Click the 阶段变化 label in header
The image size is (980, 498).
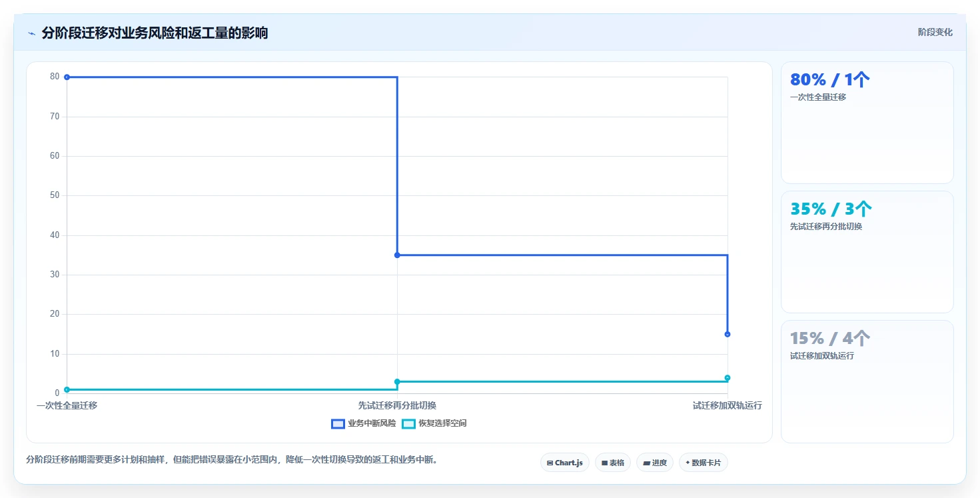pos(935,32)
